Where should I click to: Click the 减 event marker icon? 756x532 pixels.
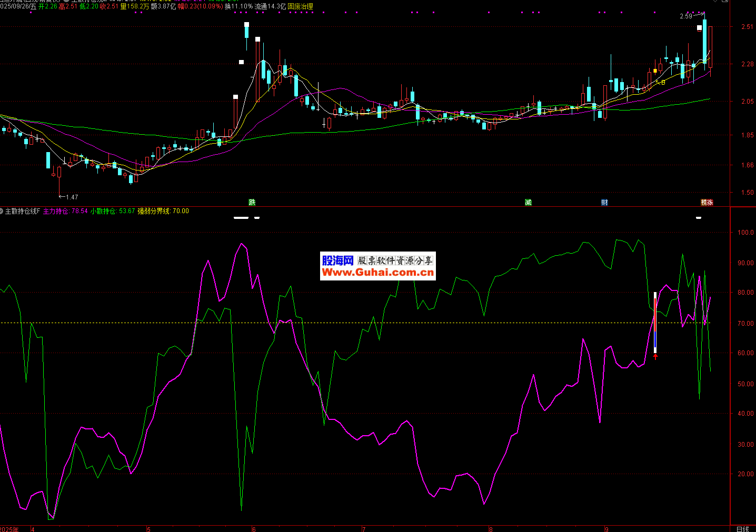tap(528, 202)
